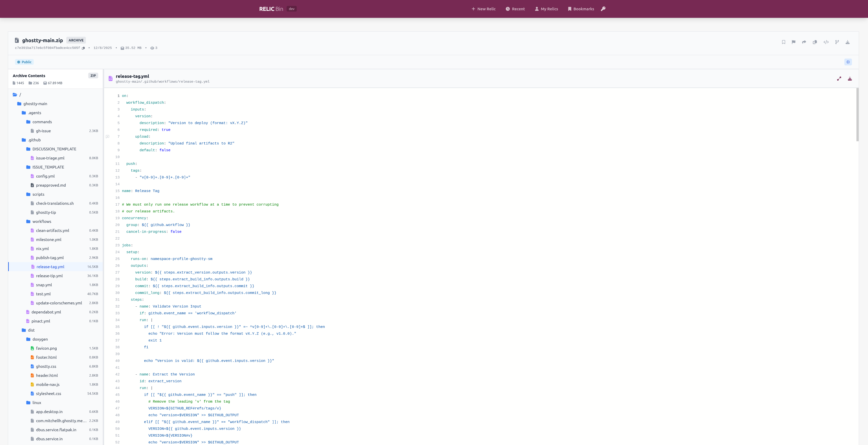Download the release-tag.yml file

click(x=850, y=79)
